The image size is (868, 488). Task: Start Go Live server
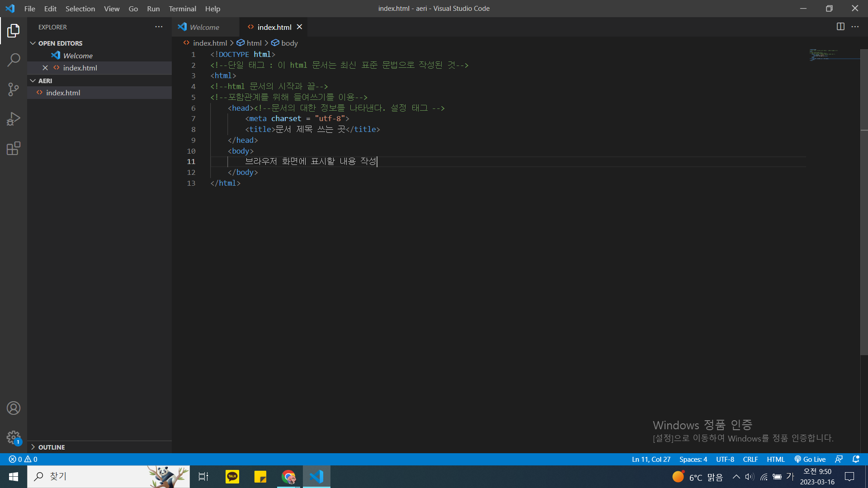click(810, 459)
